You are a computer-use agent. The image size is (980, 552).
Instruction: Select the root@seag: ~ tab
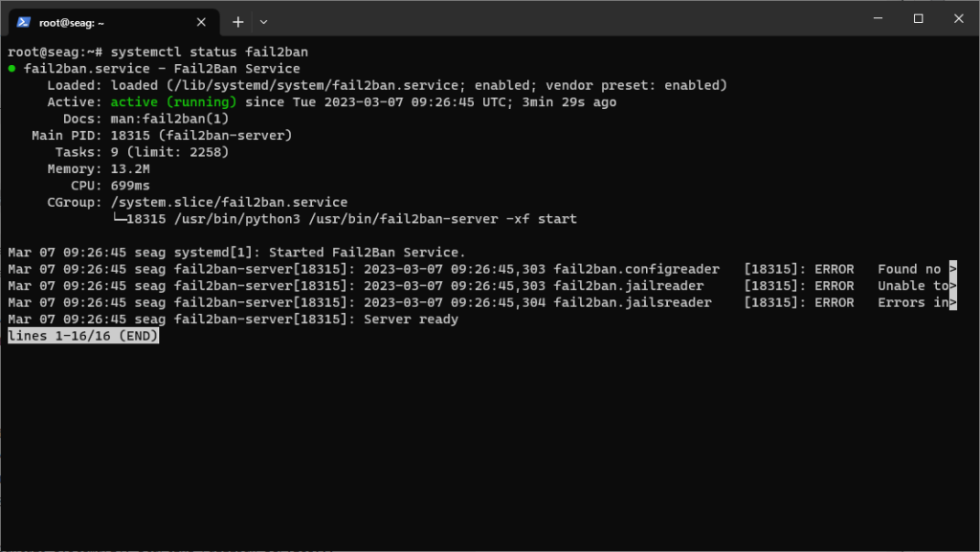click(114, 22)
